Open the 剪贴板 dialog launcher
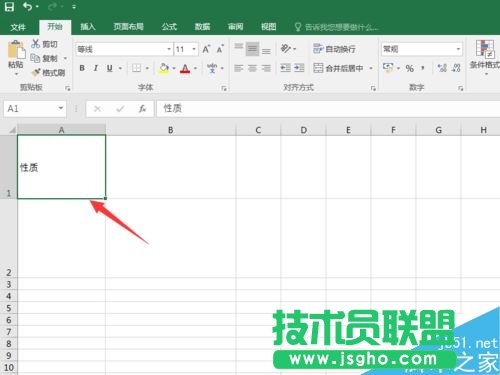Screen dimensions: 500x375 pos(68,88)
